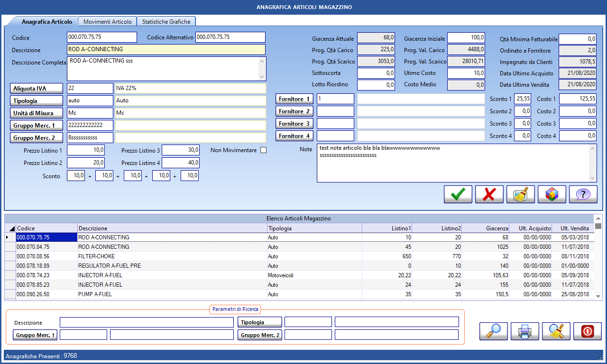Image resolution: width=607 pixels, height=364 pixels.
Task: Open the Tipologia lookup selector
Action: [x=36, y=100]
